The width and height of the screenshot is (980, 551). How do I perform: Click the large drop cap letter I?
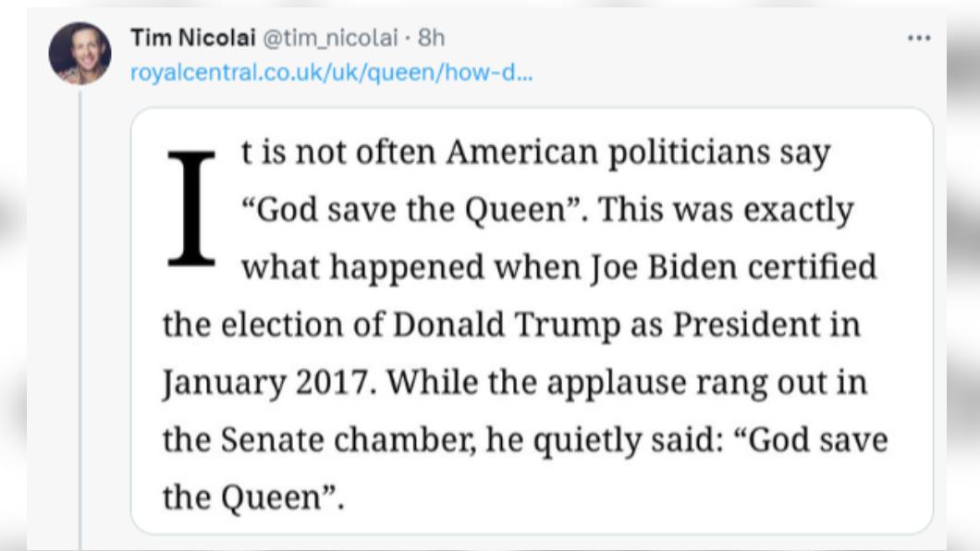(x=191, y=209)
